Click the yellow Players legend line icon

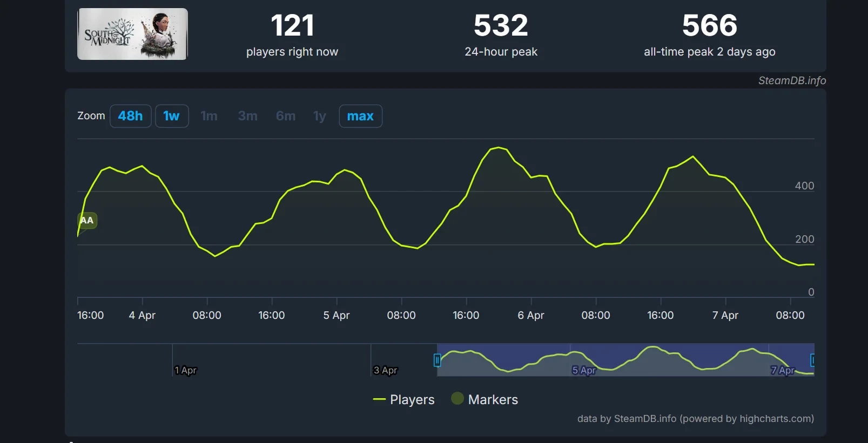[x=379, y=400]
